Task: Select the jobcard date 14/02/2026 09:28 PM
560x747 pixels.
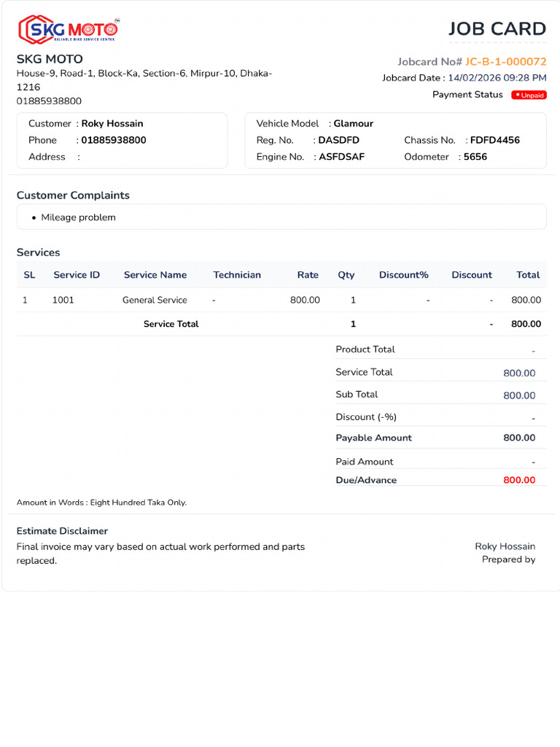Action: (x=497, y=78)
